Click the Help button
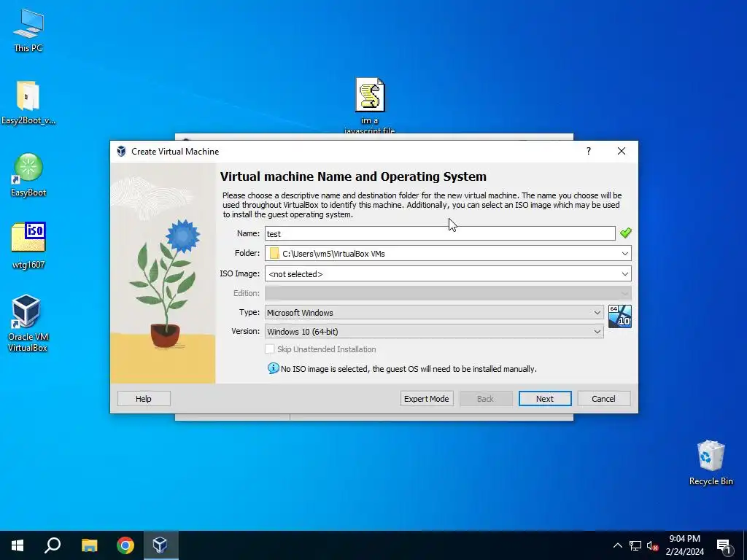Viewport: 747px width, 560px height. (x=144, y=399)
